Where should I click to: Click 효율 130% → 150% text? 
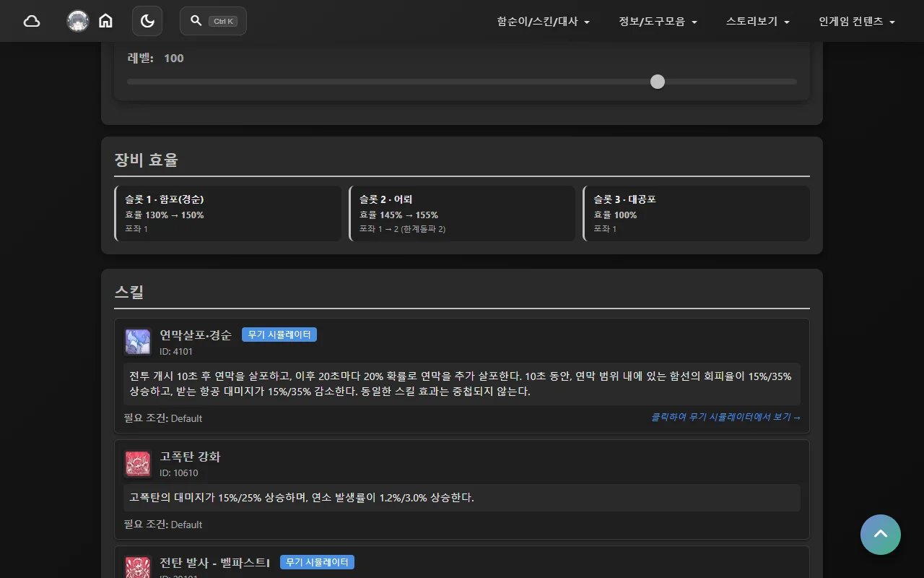tap(164, 215)
